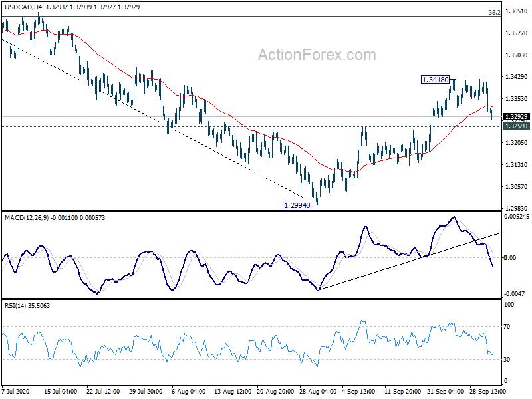The width and height of the screenshot is (532, 399).
Task: Click the MACD -0.0047 scale value
Action: 514,294
